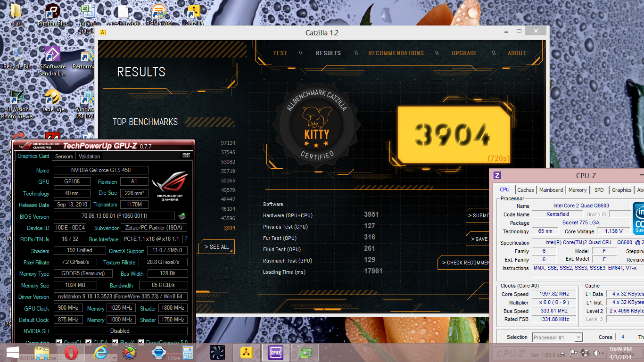
Task: Click the 3904 score badge in Catzilla
Action: (453, 135)
